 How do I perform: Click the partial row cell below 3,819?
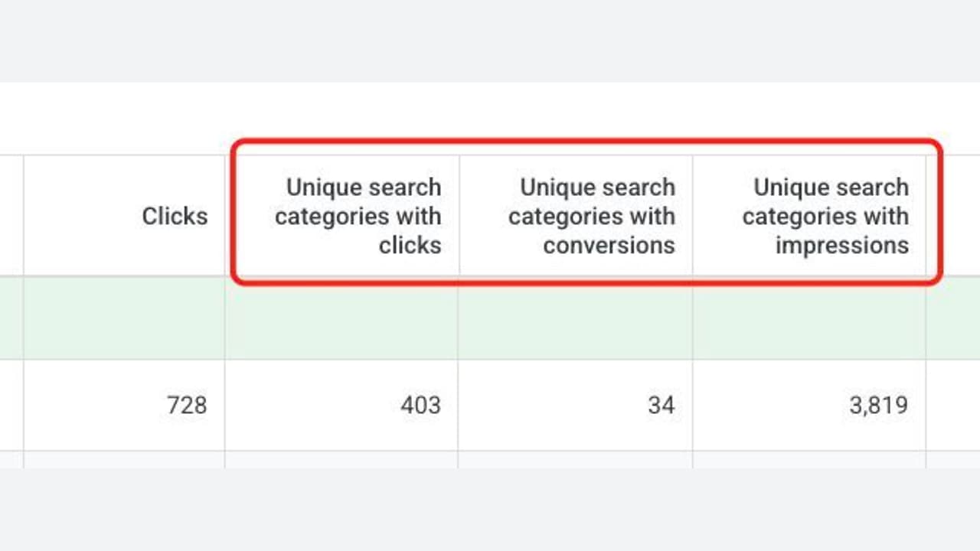click(x=809, y=459)
